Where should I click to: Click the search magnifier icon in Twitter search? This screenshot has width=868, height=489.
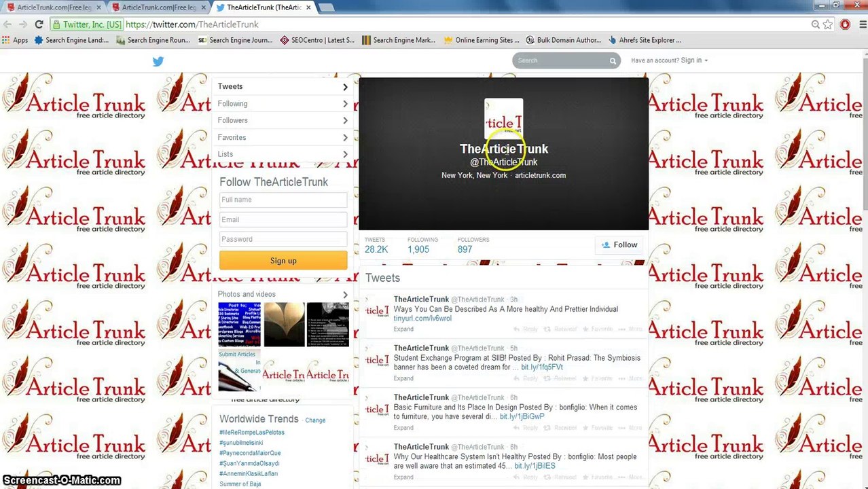coord(613,61)
